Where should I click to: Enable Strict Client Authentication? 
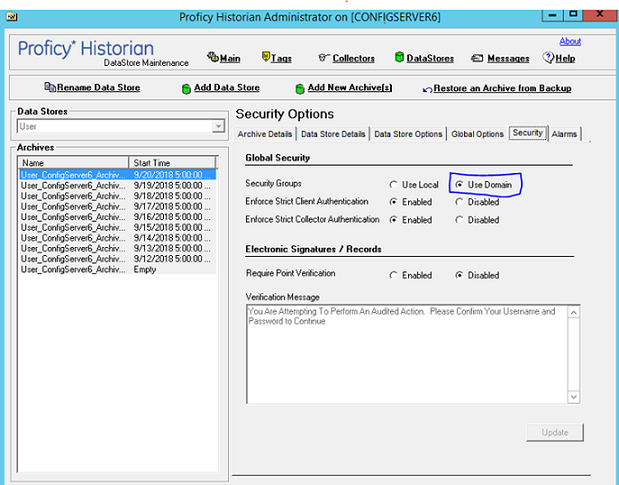coord(411,202)
